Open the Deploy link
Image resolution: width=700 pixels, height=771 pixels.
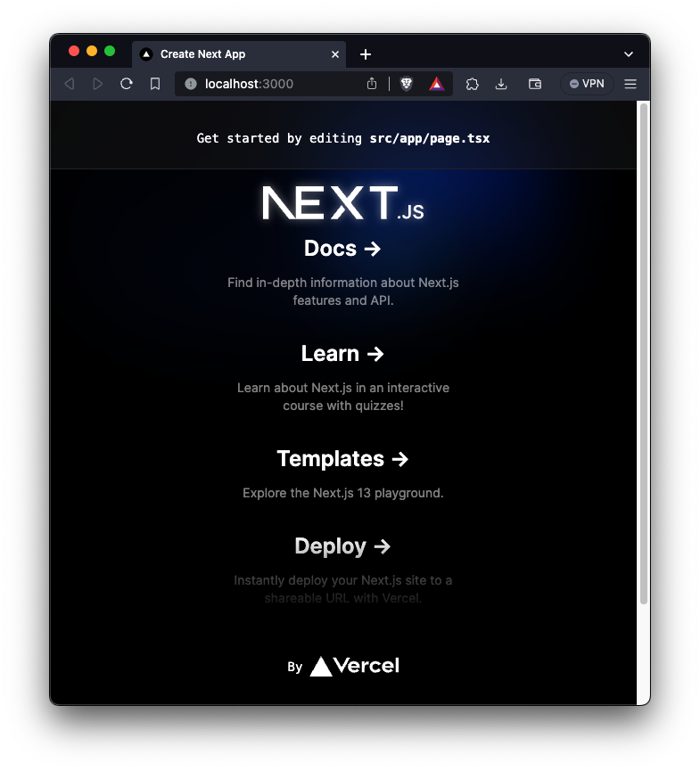(343, 546)
